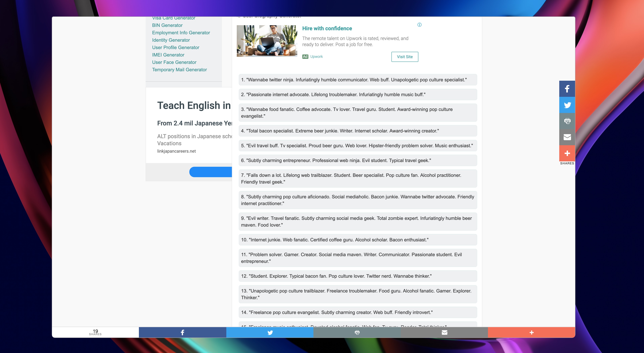Click the Twitter share icon in right sidebar
This screenshot has width=644, height=353.
567,105
